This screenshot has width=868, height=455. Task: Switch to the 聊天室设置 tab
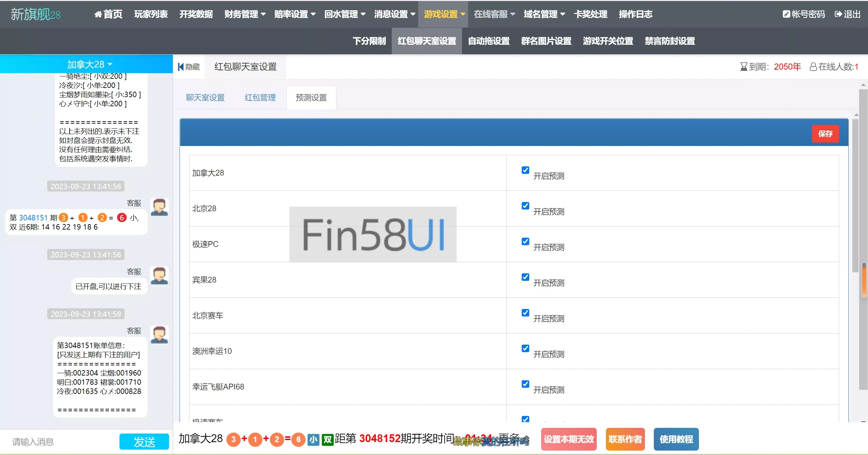coord(205,98)
